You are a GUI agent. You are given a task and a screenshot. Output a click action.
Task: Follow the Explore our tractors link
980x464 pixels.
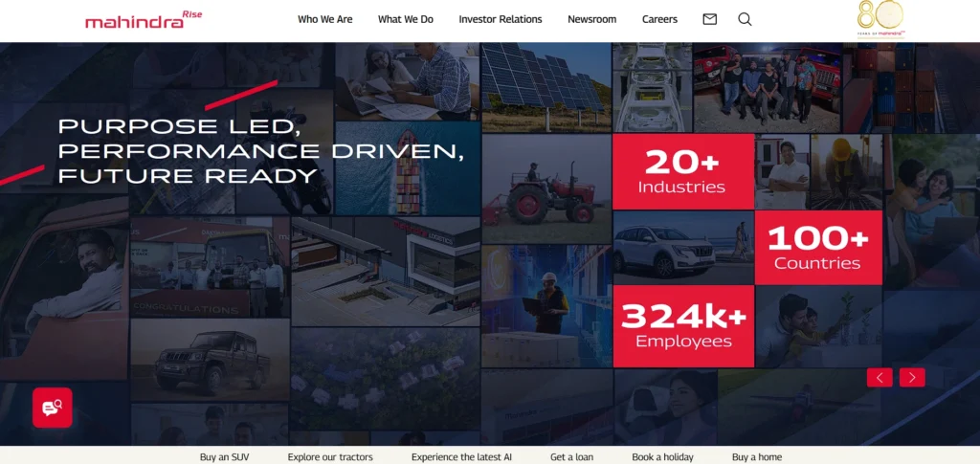330,457
